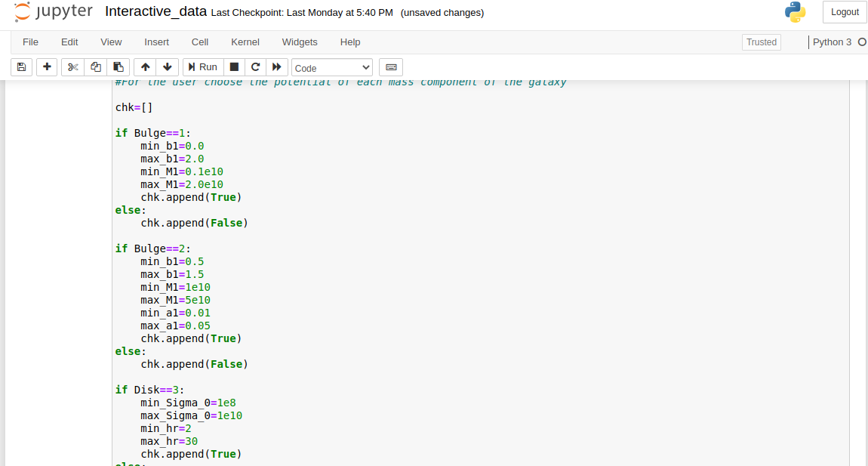Image resolution: width=868 pixels, height=466 pixels.
Task: Move selected cell down arrow
Action: [167, 67]
